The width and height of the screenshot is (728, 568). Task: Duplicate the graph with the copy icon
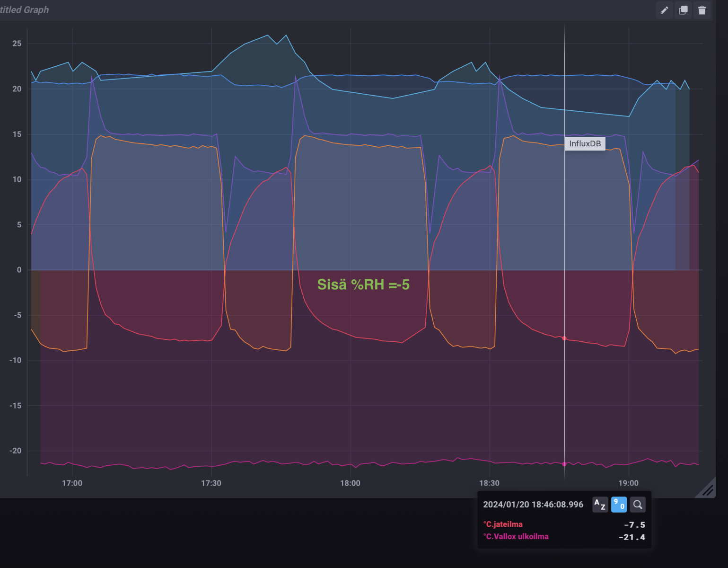pyautogui.click(x=683, y=10)
